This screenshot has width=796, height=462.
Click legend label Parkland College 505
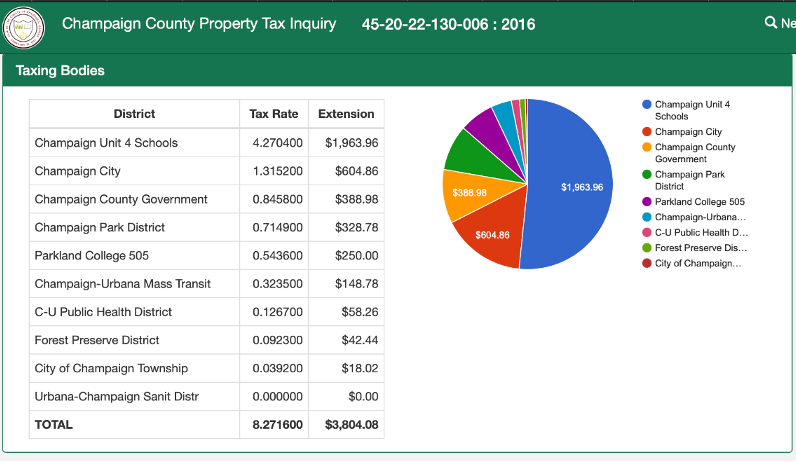click(x=700, y=202)
